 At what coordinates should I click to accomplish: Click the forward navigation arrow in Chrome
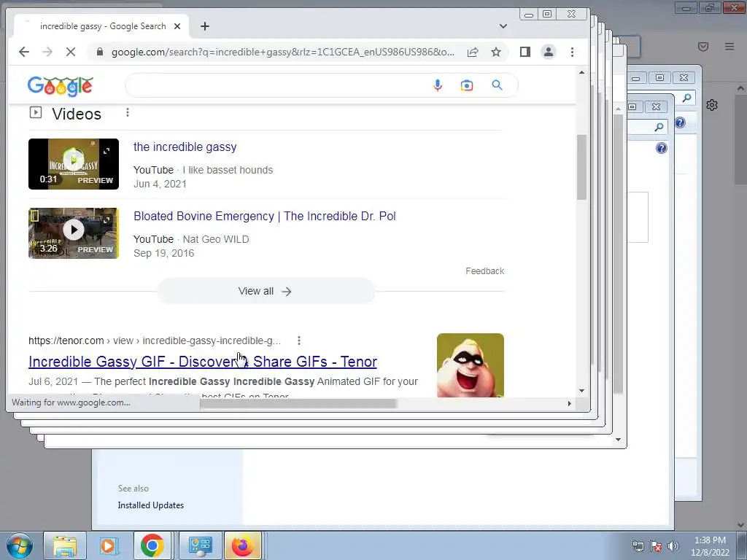pos(47,52)
